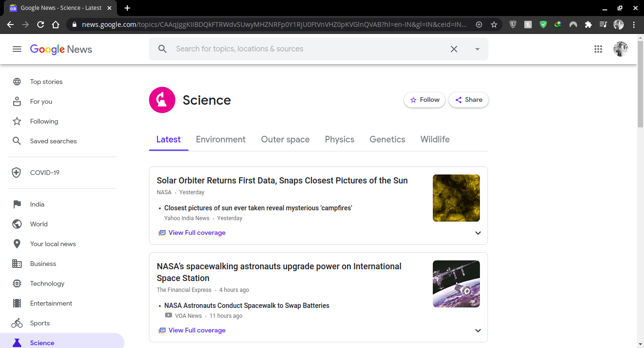Open the Technology section
This screenshot has height=348, width=644.
(47, 283)
